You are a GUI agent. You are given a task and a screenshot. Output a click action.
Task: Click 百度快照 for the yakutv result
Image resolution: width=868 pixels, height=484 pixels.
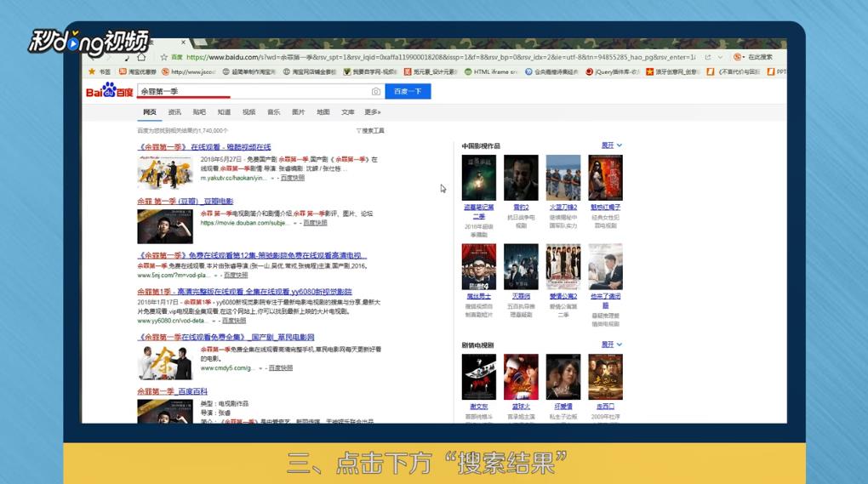[x=292, y=178]
